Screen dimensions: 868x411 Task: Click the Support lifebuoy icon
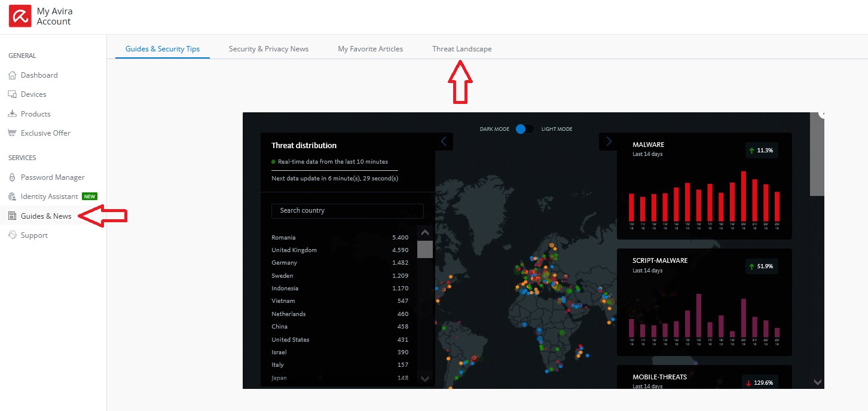pyautogui.click(x=13, y=235)
